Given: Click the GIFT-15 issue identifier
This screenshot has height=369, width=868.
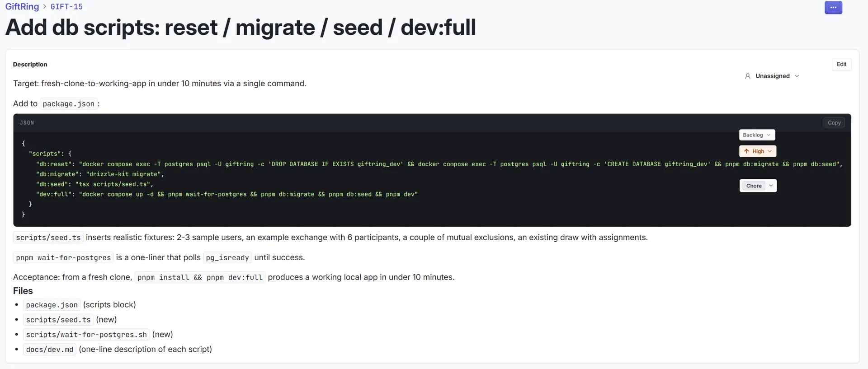Looking at the screenshot, I should 66,7.
